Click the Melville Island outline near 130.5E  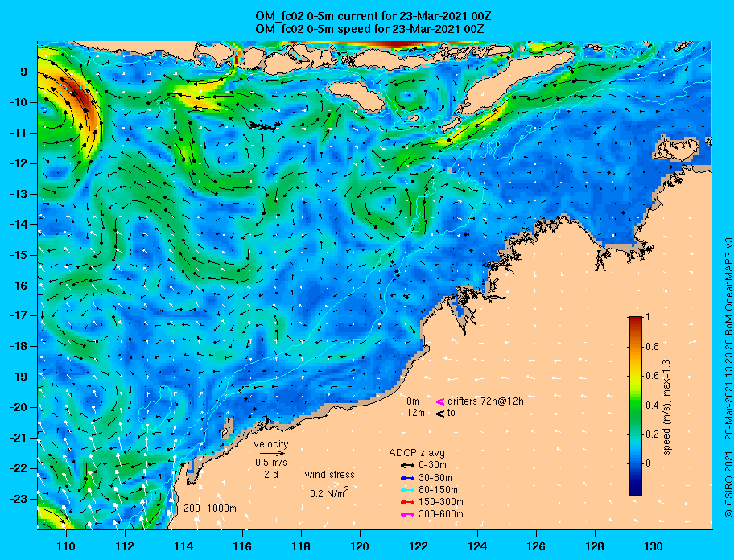click(x=676, y=148)
